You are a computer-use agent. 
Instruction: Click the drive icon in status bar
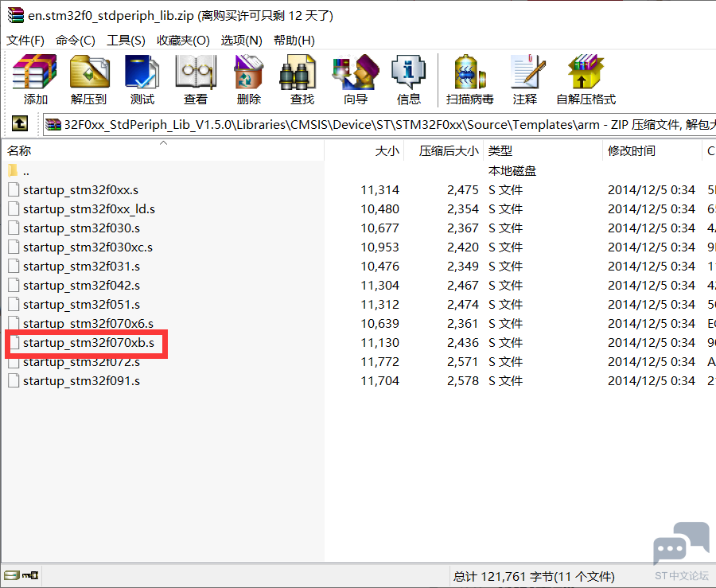pos(12,575)
